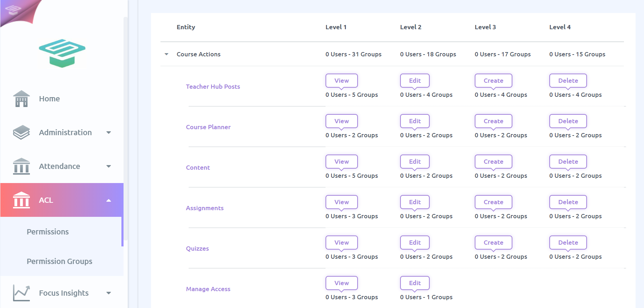Image resolution: width=644 pixels, height=308 pixels.
Task: Click '0 Users - 15 Groups' text
Action: (577, 54)
